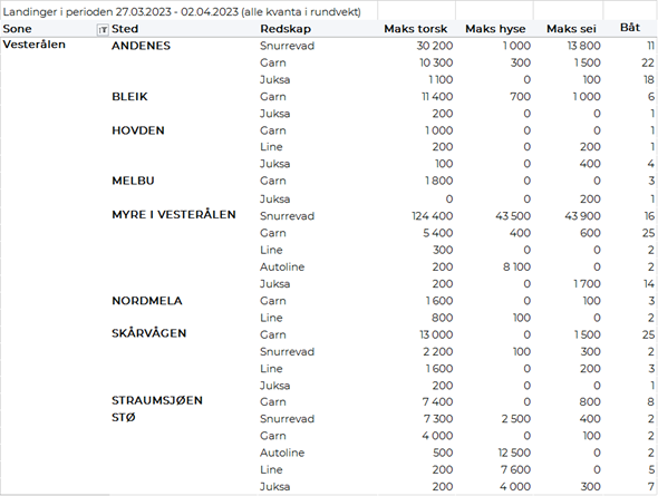Open the Sone column filter icon
The width and height of the screenshot is (658, 496).
tap(101, 30)
